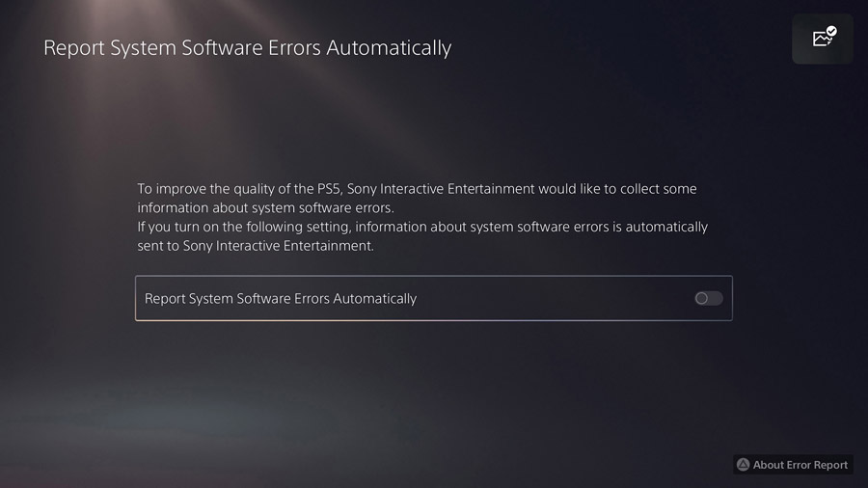Click the checkmark badge on the picture icon

coord(830,32)
